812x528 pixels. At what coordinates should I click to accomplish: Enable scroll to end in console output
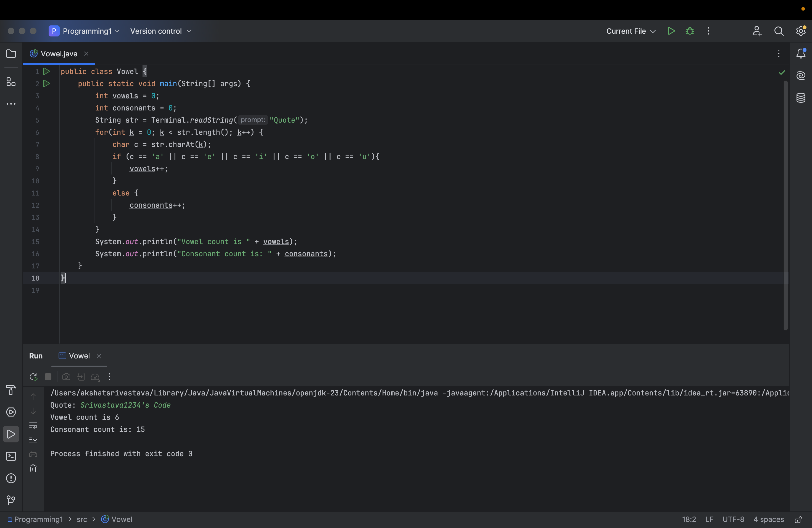point(33,440)
